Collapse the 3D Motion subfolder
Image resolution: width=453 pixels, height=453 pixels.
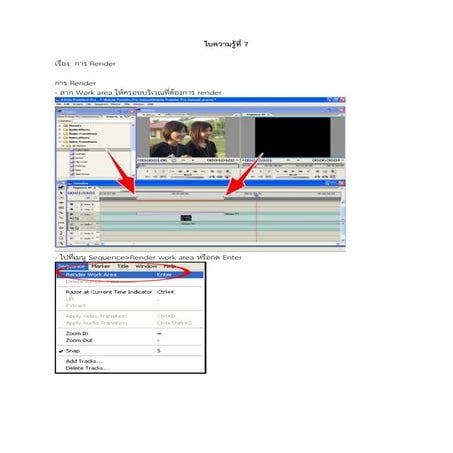pyautogui.click(x=63, y=146)
